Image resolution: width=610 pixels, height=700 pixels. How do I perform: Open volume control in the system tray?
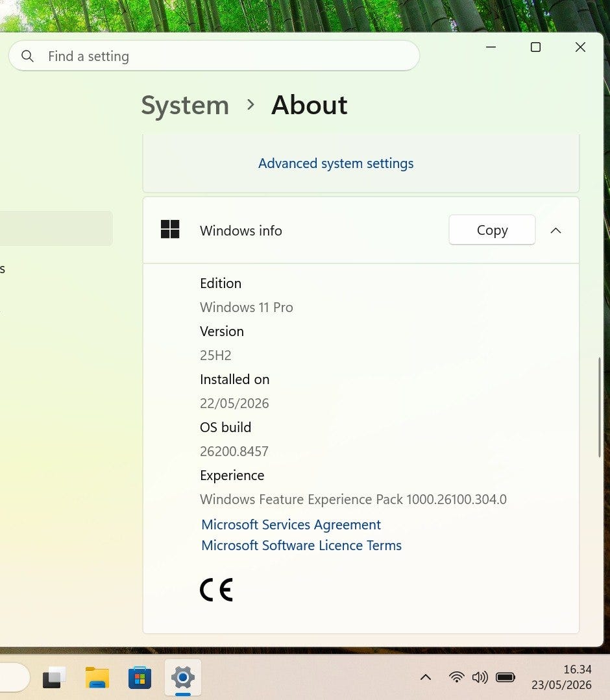(x=480, y=677)
